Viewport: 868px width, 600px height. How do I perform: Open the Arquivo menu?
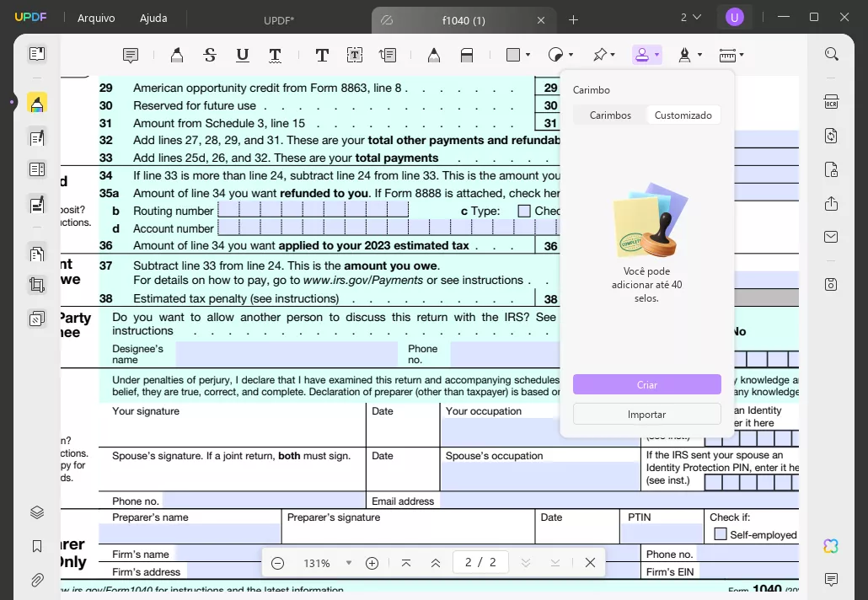[x=96, y=19]
